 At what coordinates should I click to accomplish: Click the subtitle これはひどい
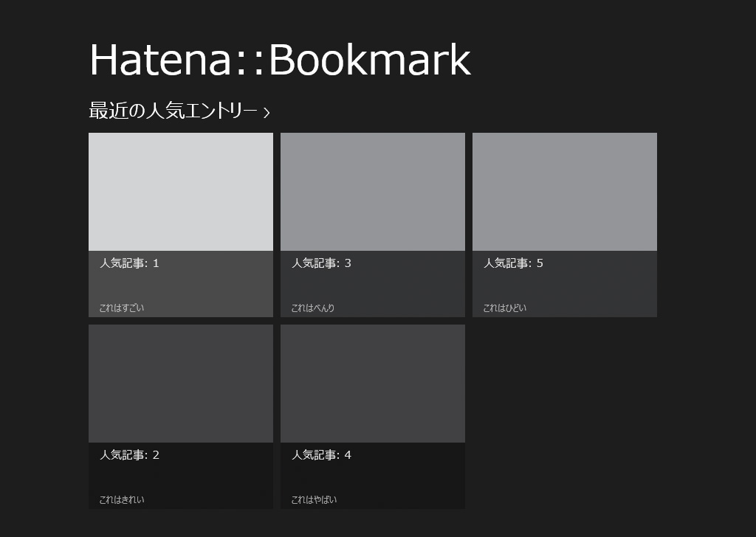coord(505,308)
